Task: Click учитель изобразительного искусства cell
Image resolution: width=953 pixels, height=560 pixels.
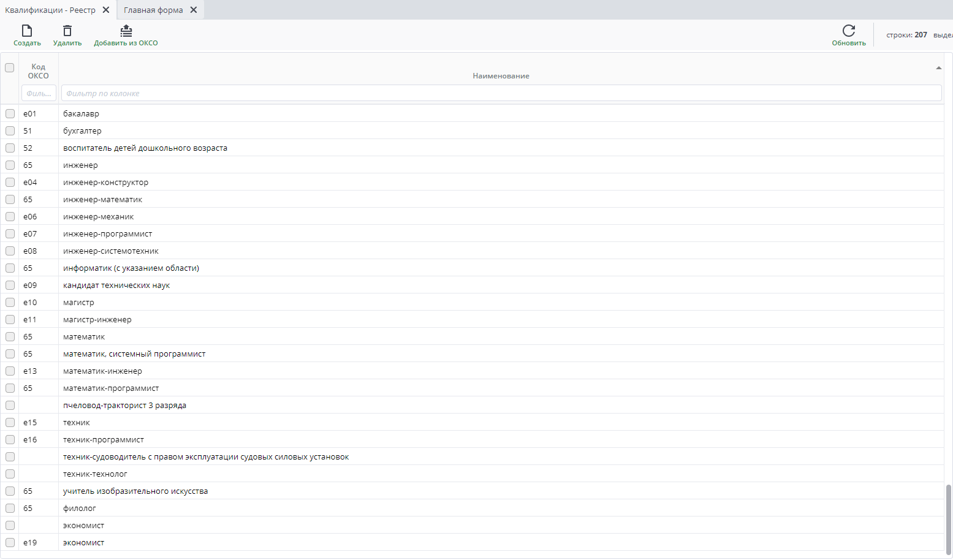Action: tap(501, 491)
